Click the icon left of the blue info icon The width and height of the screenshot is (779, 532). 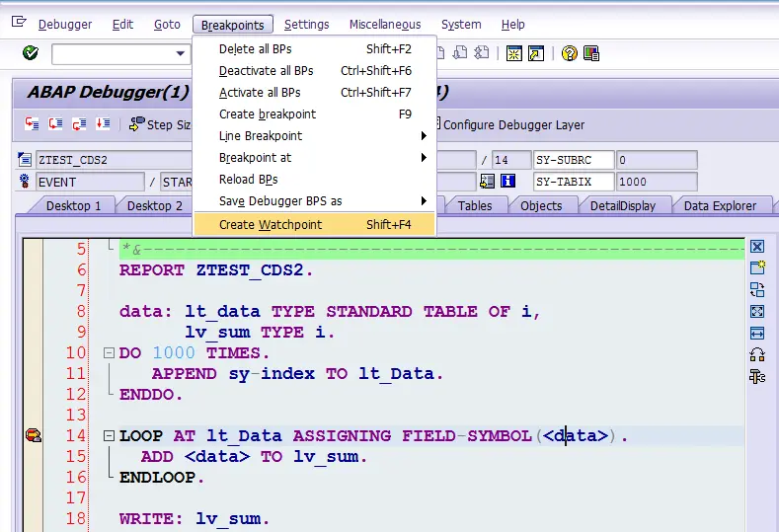tap(487, 181)
